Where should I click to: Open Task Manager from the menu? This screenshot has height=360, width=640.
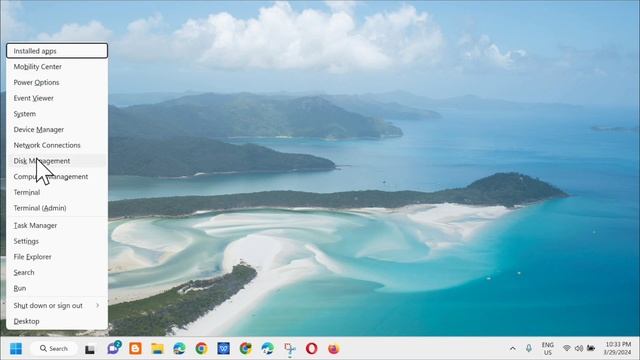pos(57,225)
